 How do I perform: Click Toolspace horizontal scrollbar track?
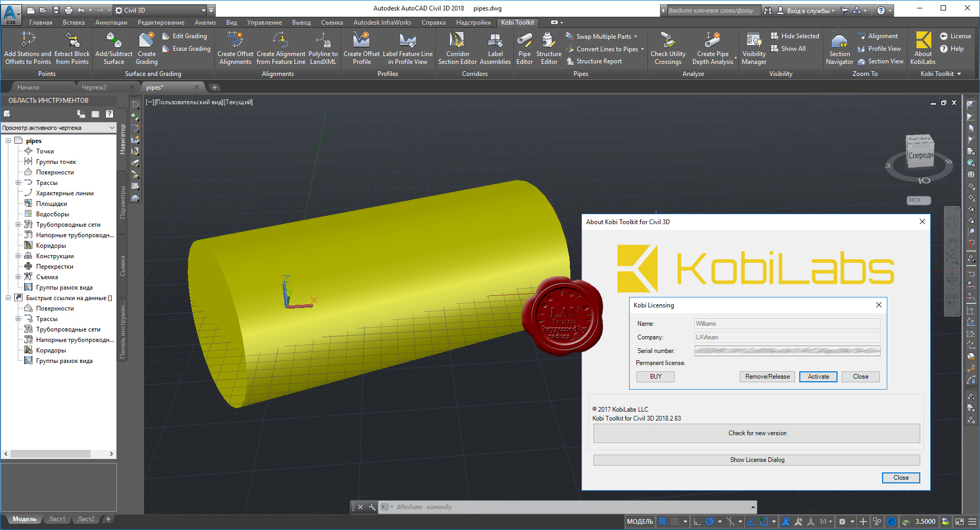pos(58,454)
